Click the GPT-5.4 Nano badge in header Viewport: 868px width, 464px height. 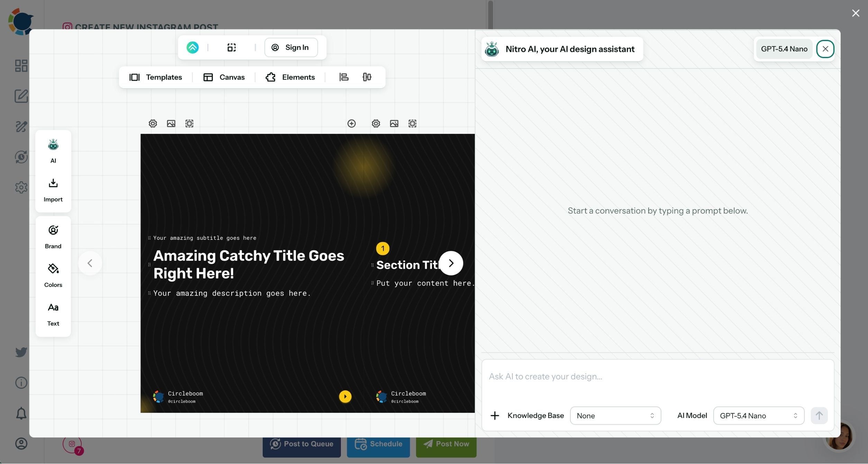click(784, 49)
